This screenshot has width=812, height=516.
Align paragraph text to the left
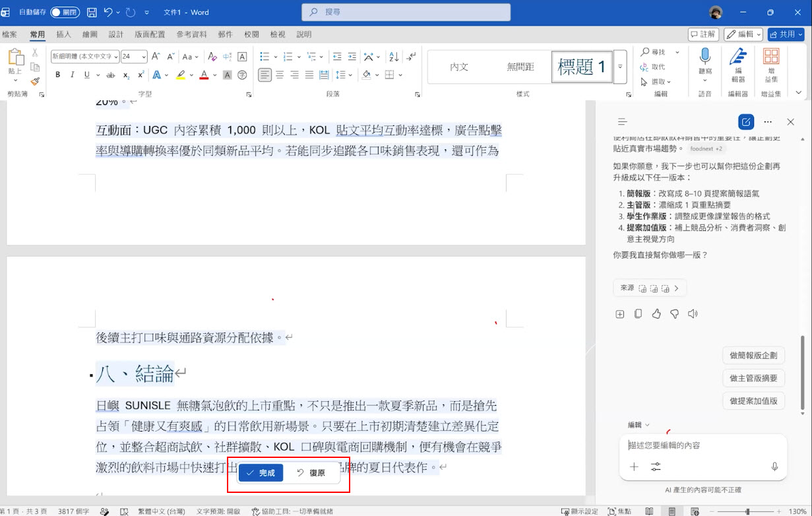tap(265, 75)
